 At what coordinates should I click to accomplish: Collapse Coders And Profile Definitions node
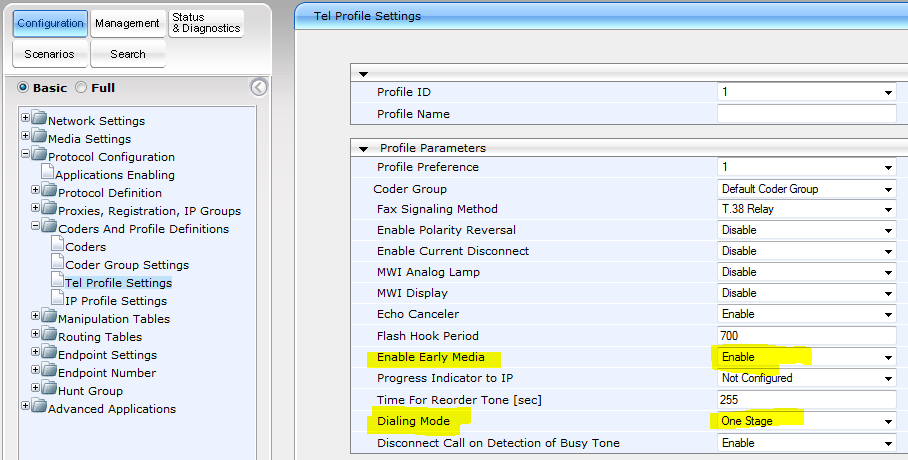click(35, 225)
